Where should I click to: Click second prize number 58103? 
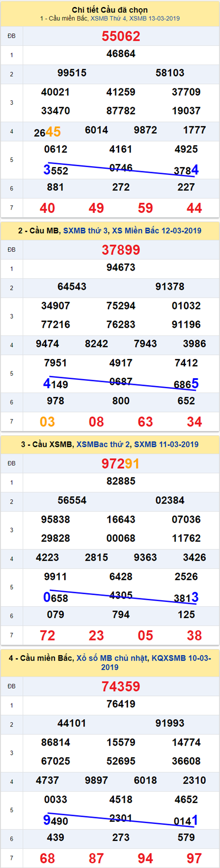pos(170,73)
